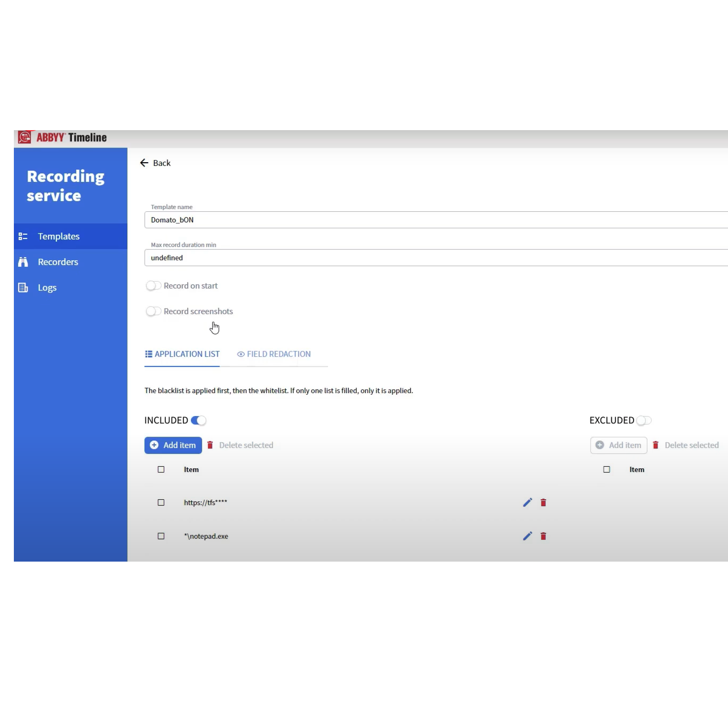
Task: Check the https://tfs**** row checkbox
Action: pyautogui.click(x=161, y=502)
